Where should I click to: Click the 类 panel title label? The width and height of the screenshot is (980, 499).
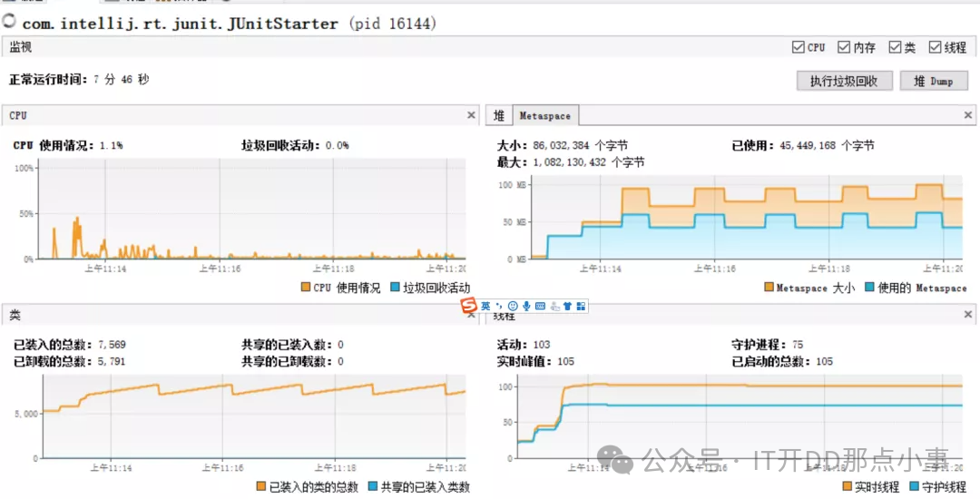tap(15, 316)
